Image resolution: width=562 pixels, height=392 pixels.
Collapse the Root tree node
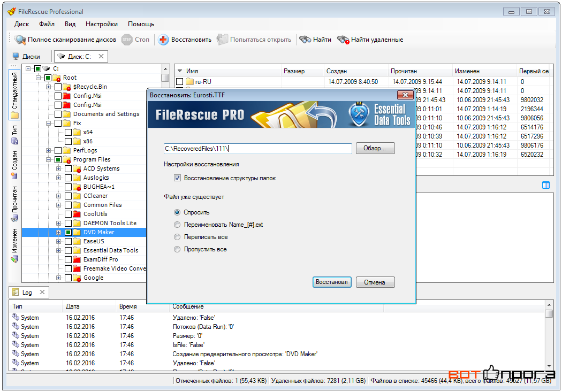38,78
